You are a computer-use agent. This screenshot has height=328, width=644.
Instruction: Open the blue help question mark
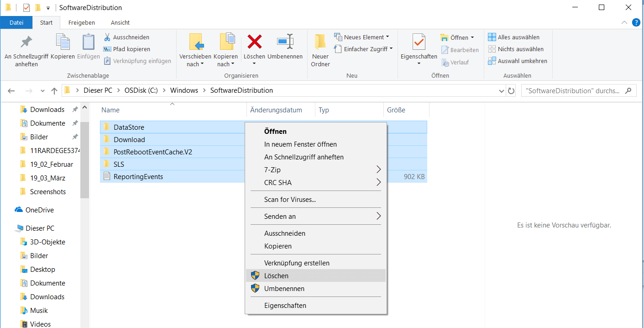(x=636, y=22)
